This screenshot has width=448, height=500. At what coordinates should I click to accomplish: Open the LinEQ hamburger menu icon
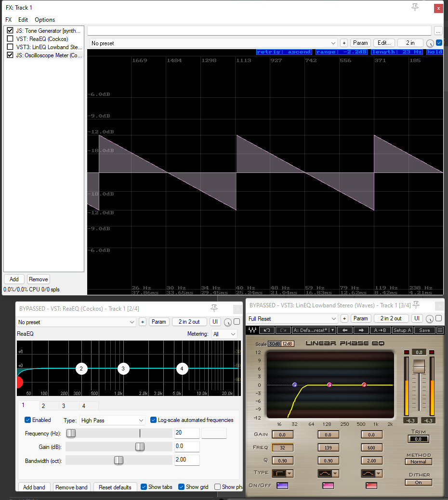440,330
